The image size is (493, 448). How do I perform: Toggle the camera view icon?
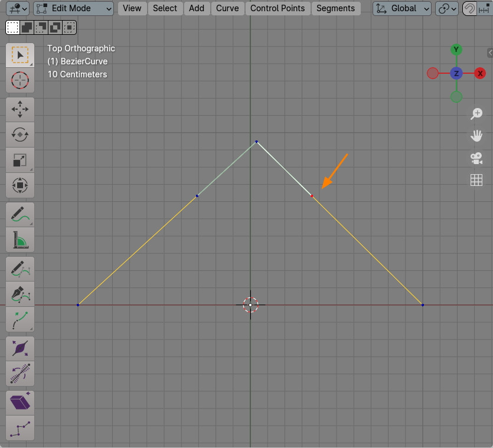click(x=476, y=158)
